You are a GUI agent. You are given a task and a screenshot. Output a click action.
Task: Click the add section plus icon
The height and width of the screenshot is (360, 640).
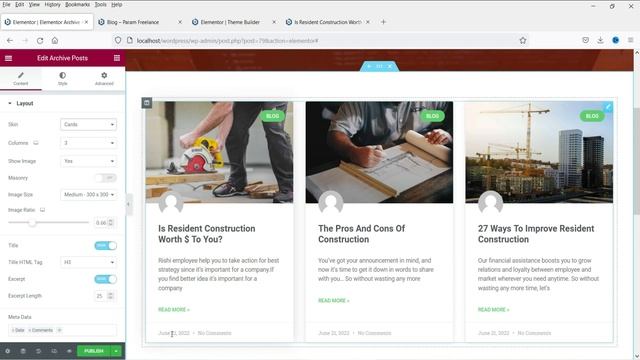pyautogui.click(x=369, y=66)
